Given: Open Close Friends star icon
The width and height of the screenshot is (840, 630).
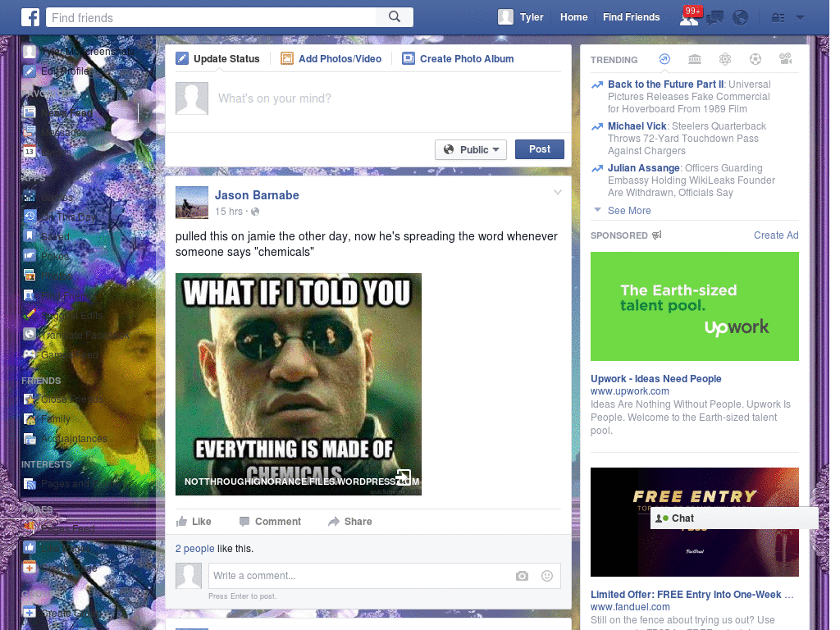Looking at the screenshot, I should [30, 399].
